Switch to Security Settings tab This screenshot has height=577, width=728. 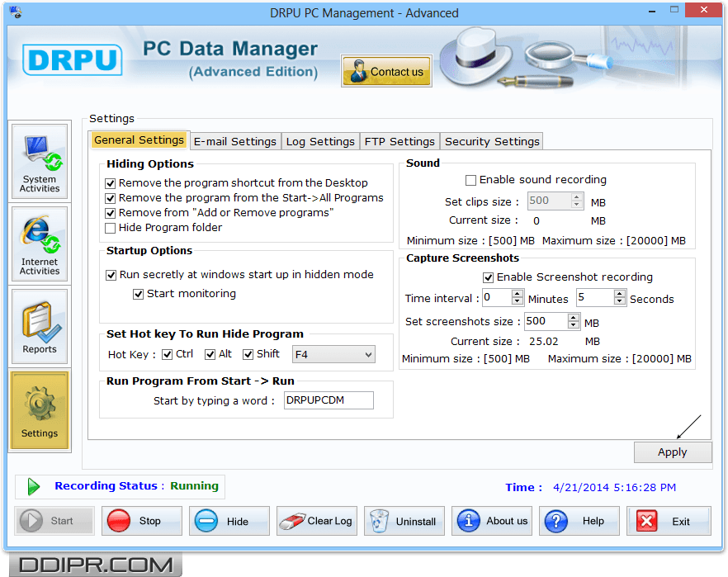492,141
